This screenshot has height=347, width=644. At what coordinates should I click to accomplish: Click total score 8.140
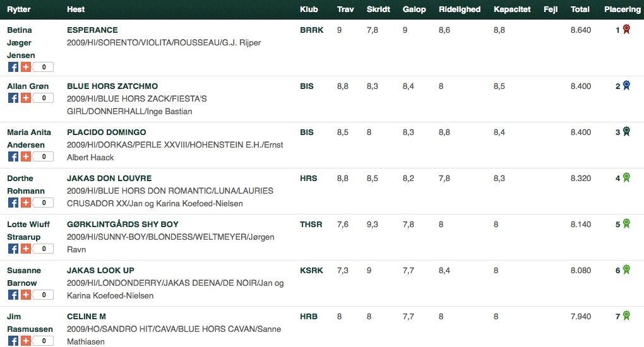pyautogui.click(x=581, y=224)
